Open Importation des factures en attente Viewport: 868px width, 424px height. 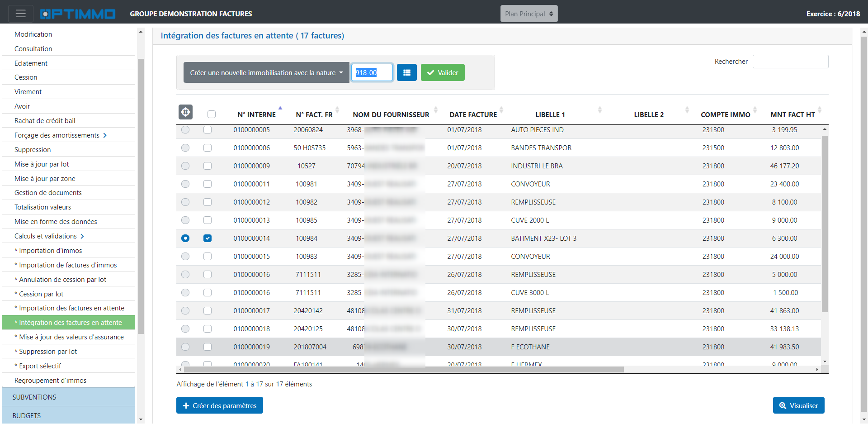(69, 308)
